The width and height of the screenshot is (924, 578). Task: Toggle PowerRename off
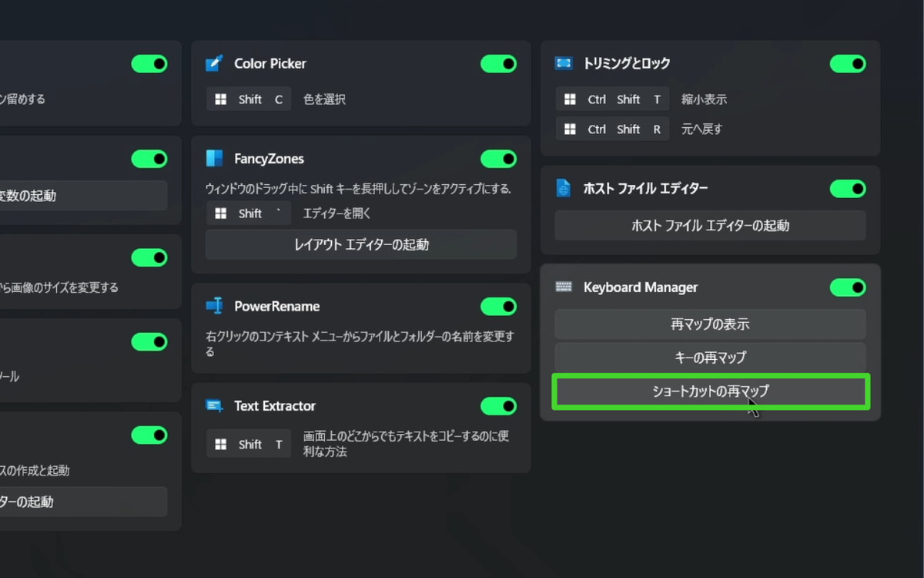[x=498, y=307]
